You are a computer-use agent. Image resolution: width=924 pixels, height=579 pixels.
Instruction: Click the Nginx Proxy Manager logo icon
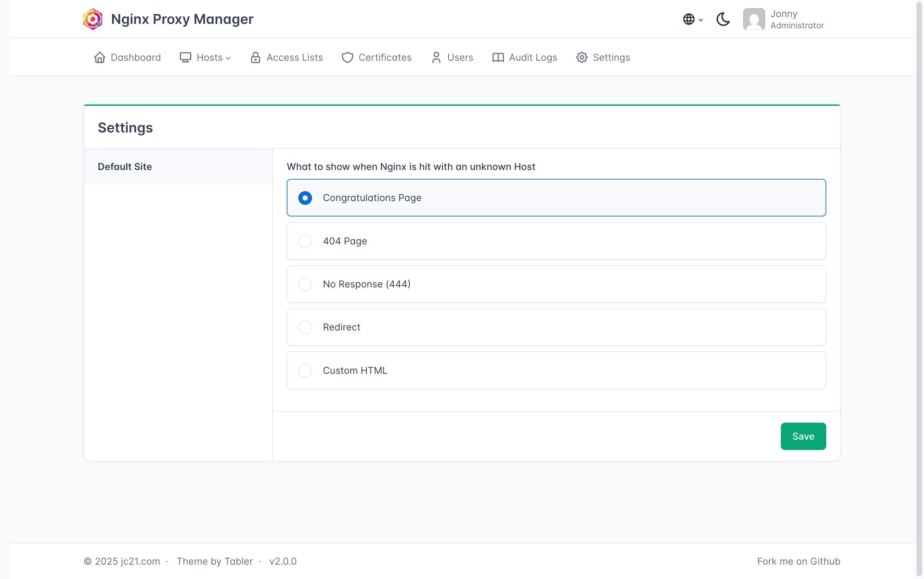coord(93,19)
